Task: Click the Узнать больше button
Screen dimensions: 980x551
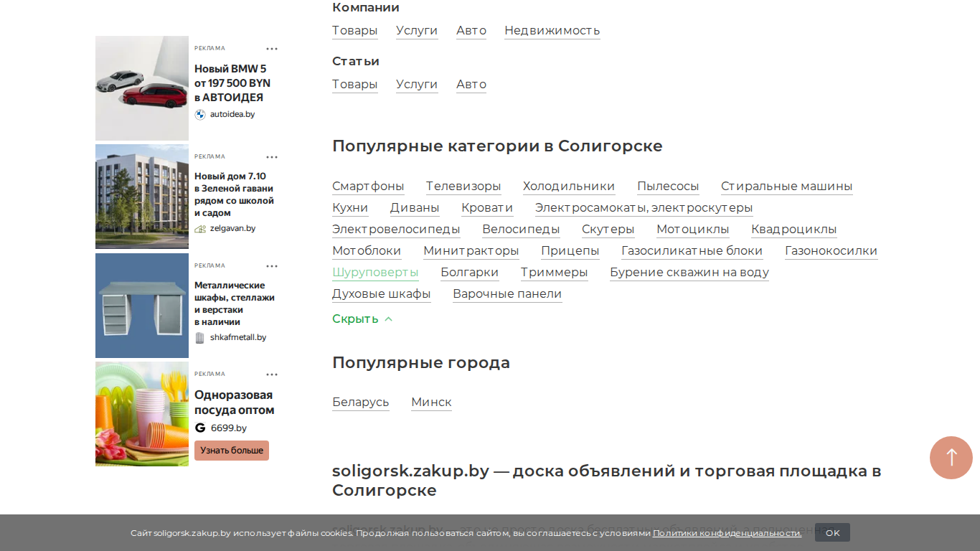Action: pos(232,451)
